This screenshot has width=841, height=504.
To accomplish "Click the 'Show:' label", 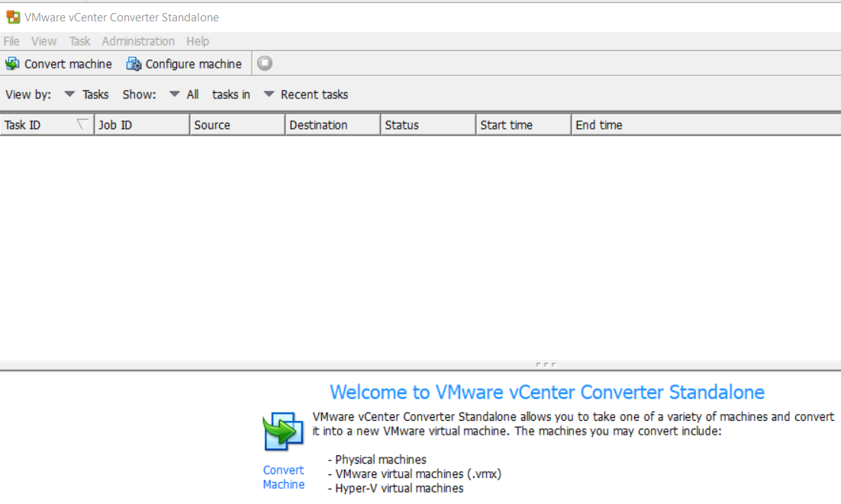I will tap(140, 95).
